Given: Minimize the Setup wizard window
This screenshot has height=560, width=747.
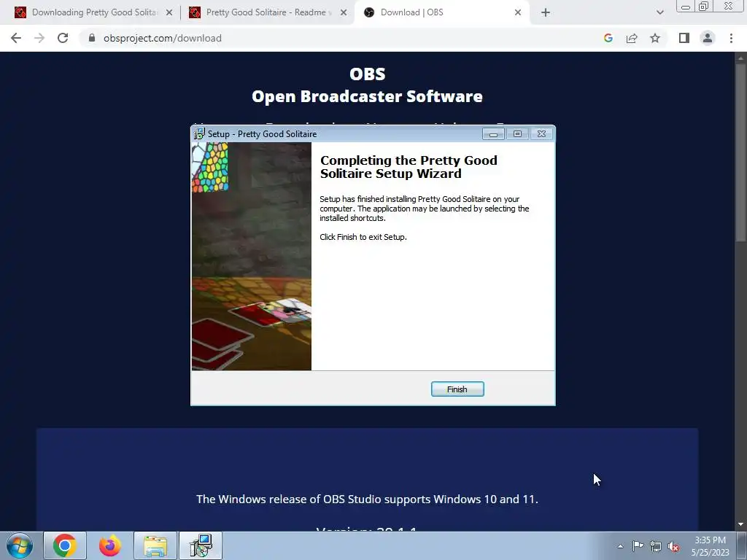Looking at the screenshot, I should (x=494, y=134).
